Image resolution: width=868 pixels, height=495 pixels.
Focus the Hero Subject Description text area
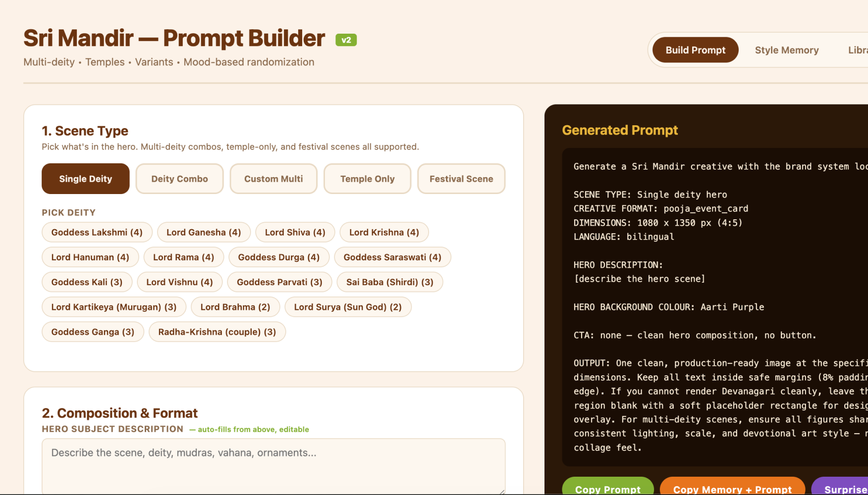(x=273, y=466)
